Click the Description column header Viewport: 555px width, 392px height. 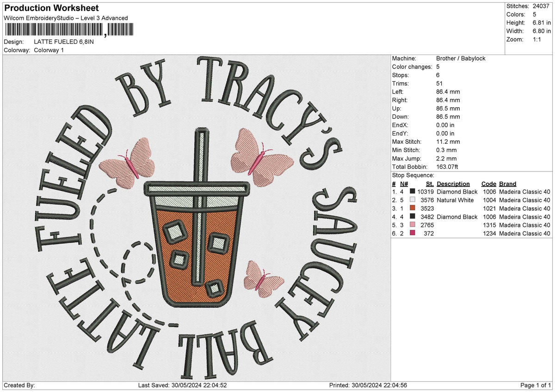[453, 184]
